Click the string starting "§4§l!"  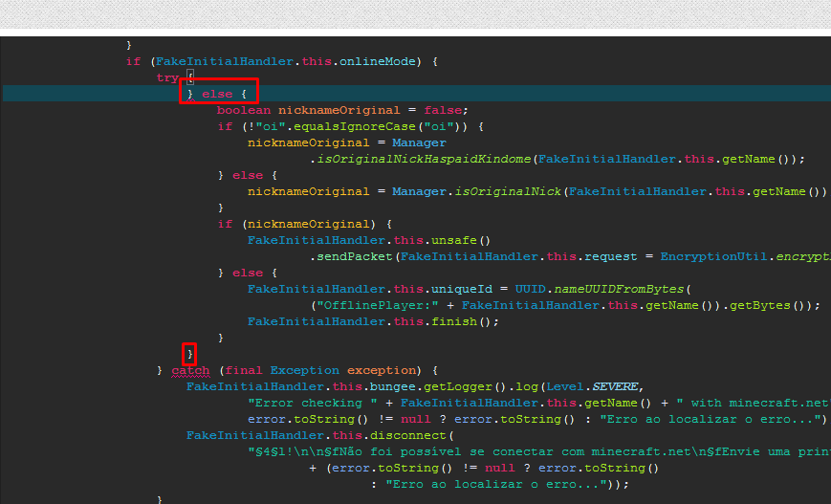[539, 452]
